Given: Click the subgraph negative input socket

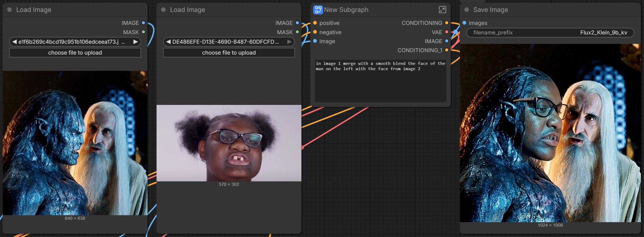Looking at the screenshot, I should point(315,32).
